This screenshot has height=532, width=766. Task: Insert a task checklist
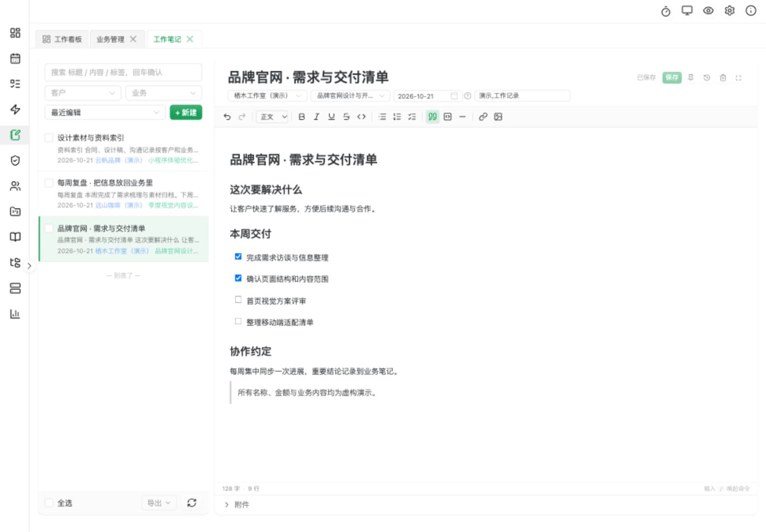412,117
